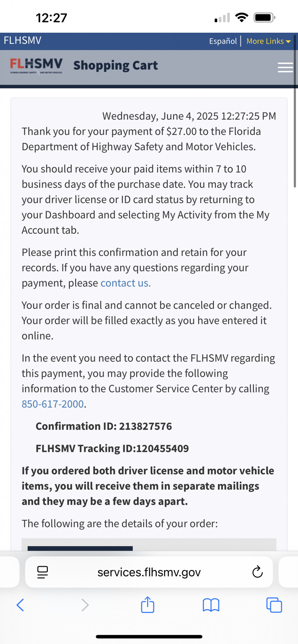Open the hamburger navigation menu

(285, 67)
